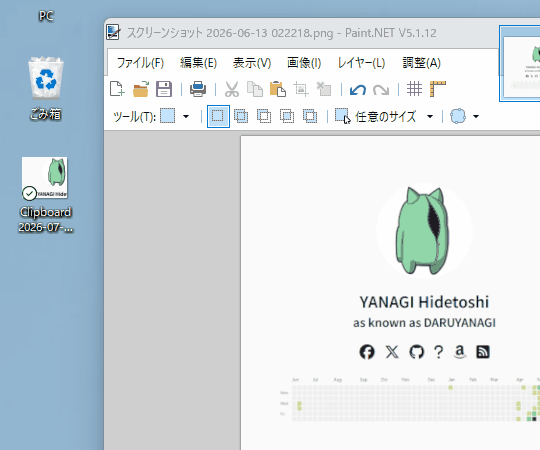Toggle the pixel grid icon

(x=414, y=89)
